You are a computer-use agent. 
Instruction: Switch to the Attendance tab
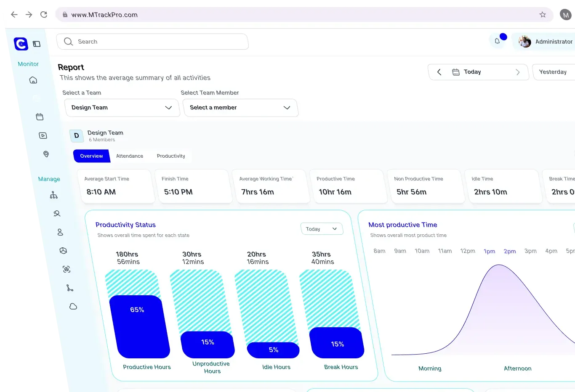point(130,156)
